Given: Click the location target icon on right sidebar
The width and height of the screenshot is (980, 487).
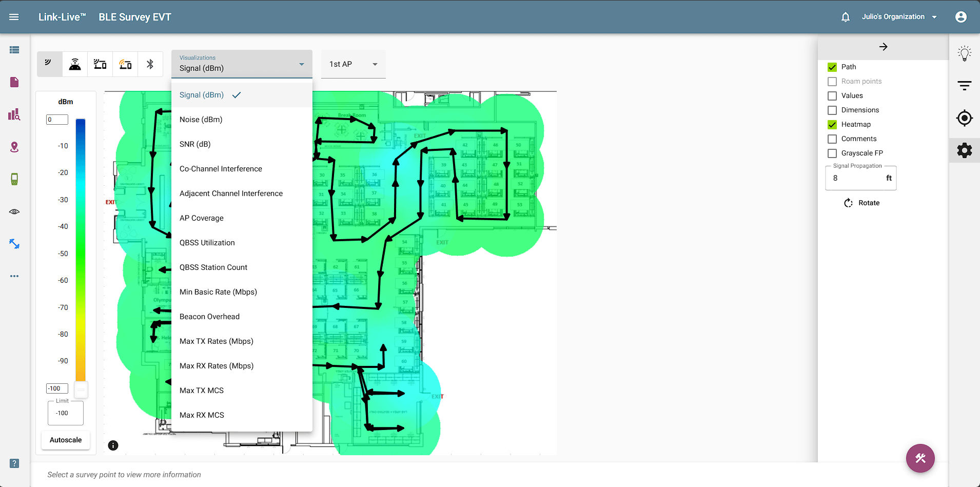Looking at the screenshot, I should click(x=965, y=118).
